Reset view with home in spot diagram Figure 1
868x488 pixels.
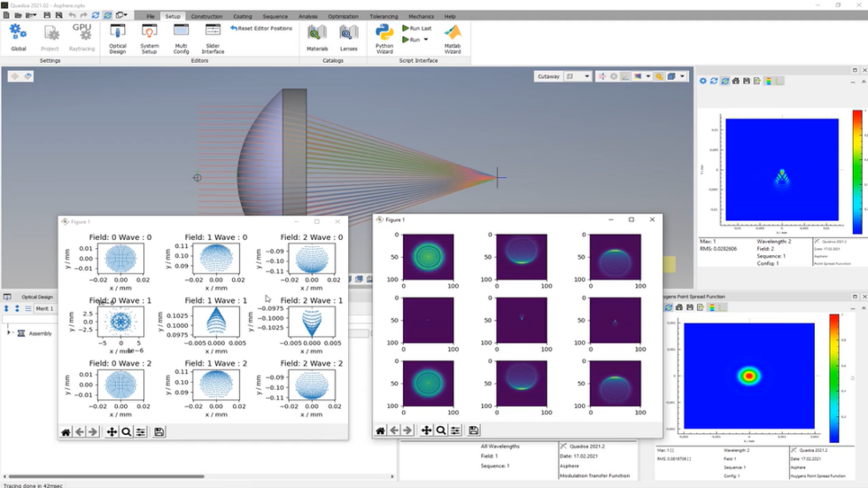pyautogui.click(x=66, y=431)
